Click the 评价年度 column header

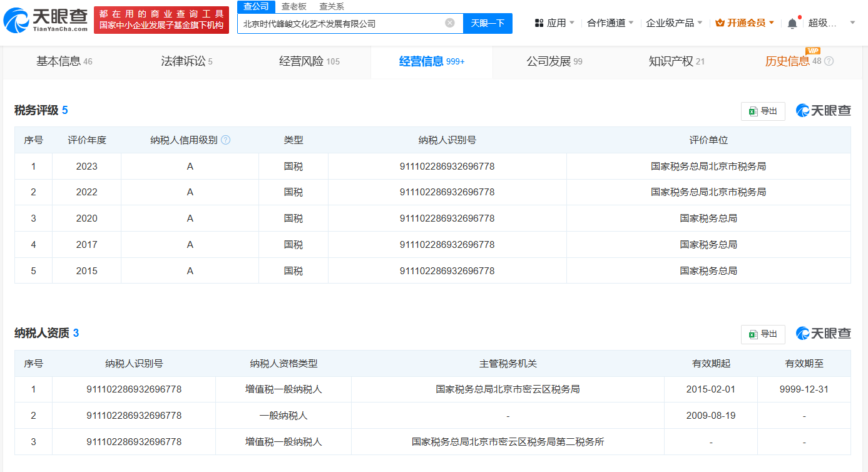87,140
